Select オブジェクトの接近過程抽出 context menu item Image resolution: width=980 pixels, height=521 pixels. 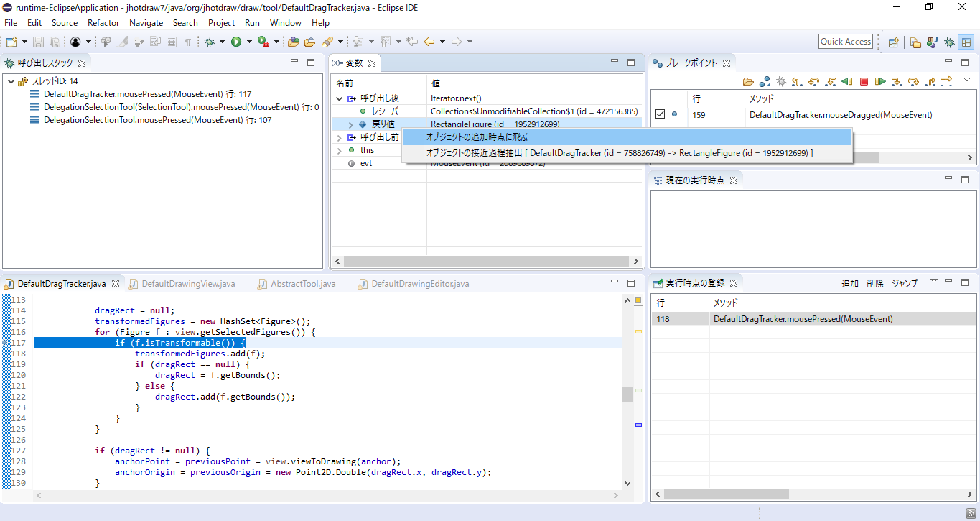click(x=627, y=153)
